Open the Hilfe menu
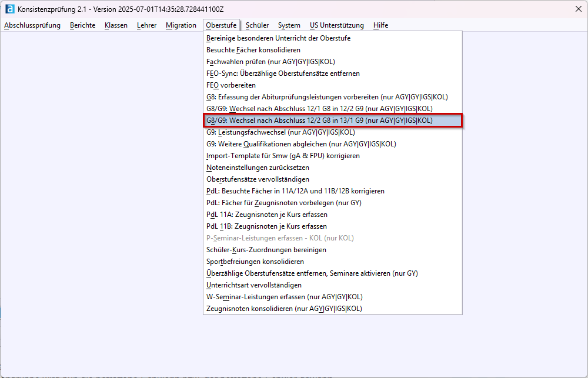 coord(380,25)
